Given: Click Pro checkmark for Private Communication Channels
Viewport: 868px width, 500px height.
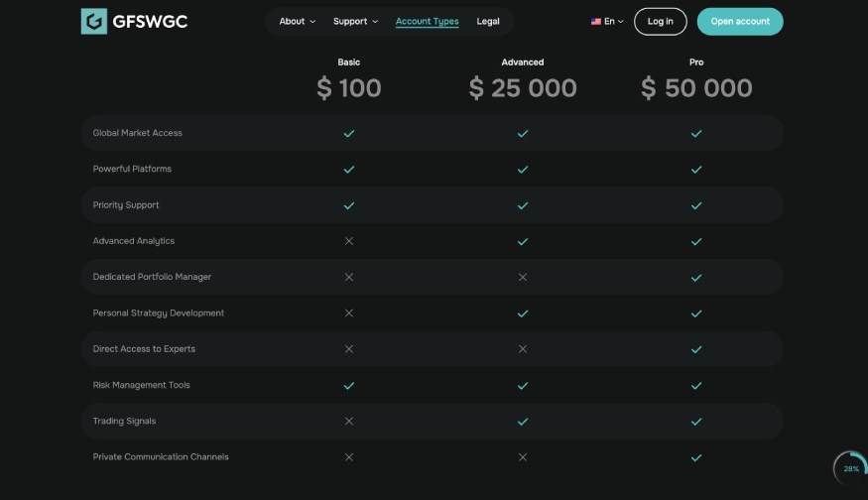Looking at the screenshot, I should (x=696, y=457).
